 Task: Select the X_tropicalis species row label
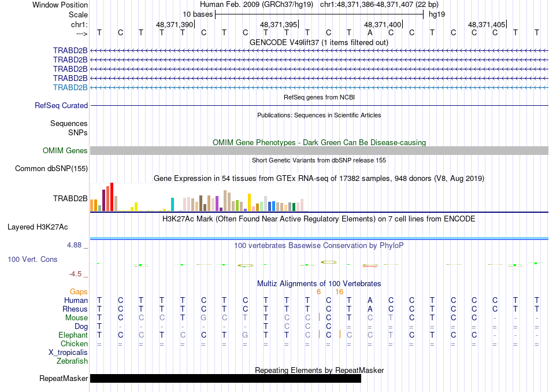pos(68,353)
